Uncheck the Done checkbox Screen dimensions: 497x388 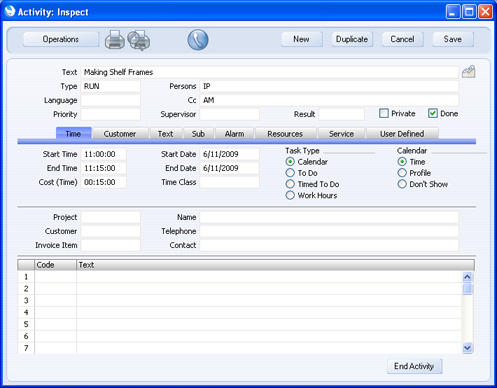click(433, 113)
